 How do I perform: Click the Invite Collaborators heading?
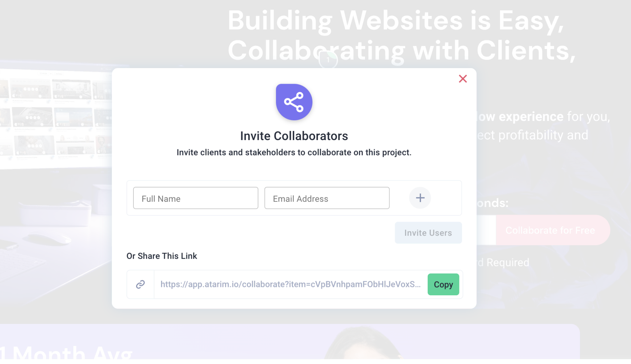[294, 136]
